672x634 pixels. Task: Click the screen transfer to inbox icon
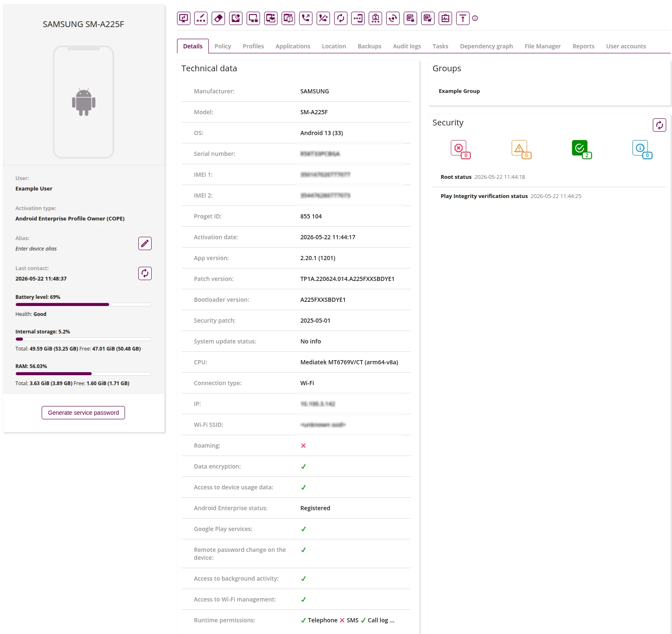coord(271,18)
